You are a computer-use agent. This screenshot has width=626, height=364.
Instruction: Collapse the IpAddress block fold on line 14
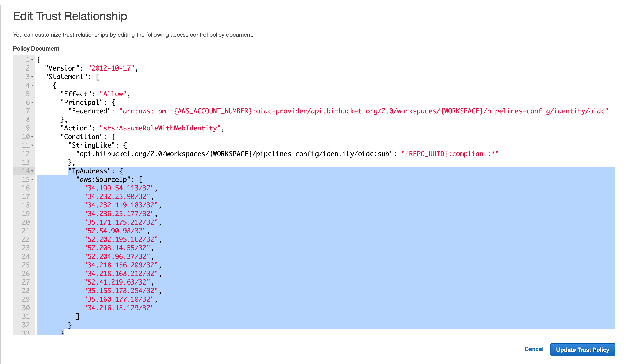point(32,171)
